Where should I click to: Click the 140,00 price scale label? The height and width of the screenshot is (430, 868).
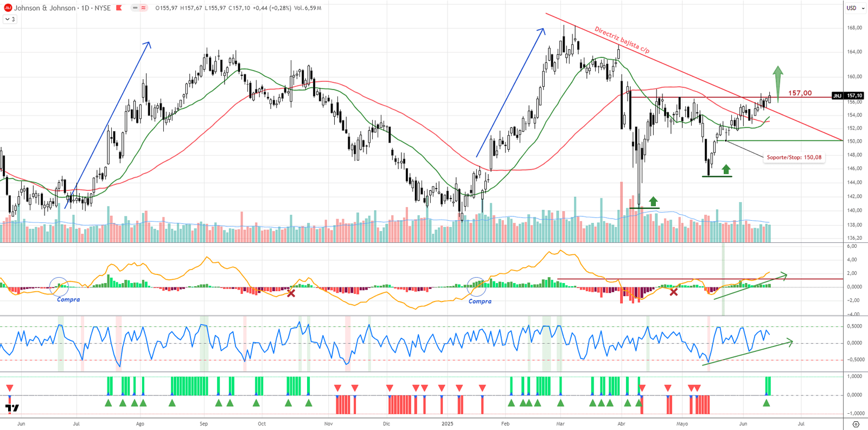coord(855,210)
